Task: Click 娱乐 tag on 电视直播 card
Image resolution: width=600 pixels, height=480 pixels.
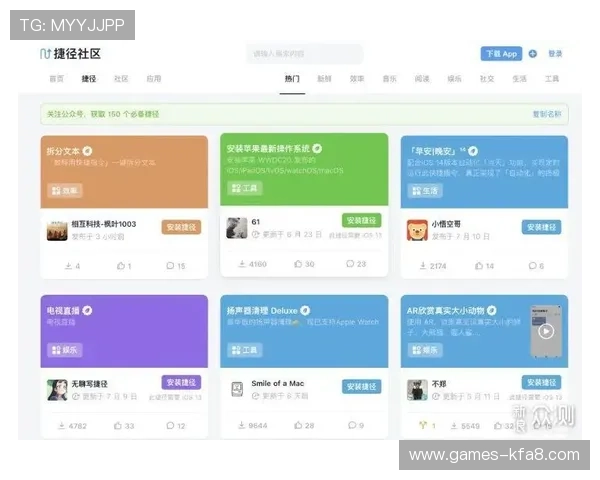Action: tap(65, 350)
